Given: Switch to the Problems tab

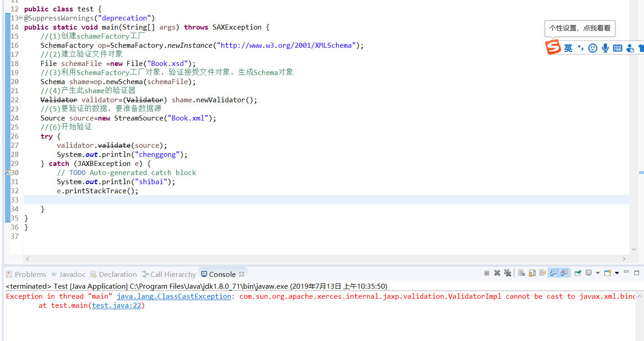Looking at the screenshot, I should 26,274.
